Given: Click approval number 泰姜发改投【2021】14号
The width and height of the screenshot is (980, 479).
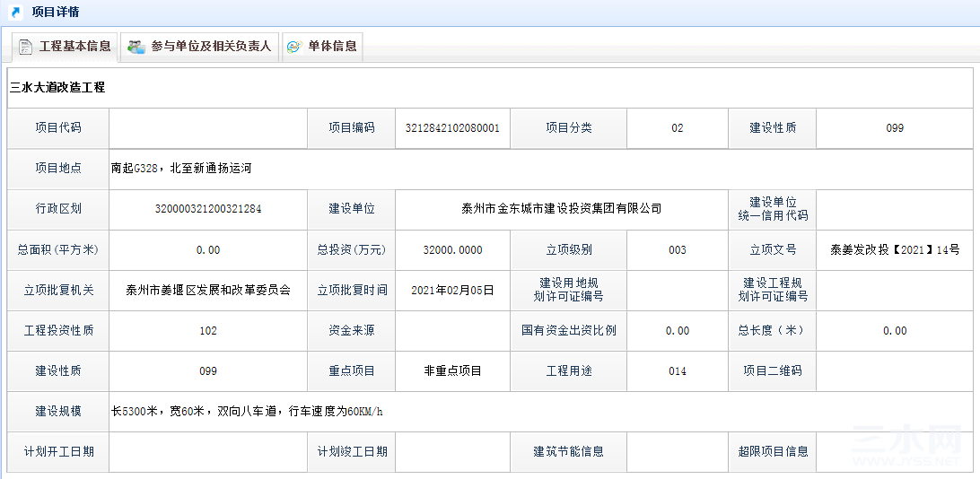Looking at the screenshot, I should tap(895, 249).
